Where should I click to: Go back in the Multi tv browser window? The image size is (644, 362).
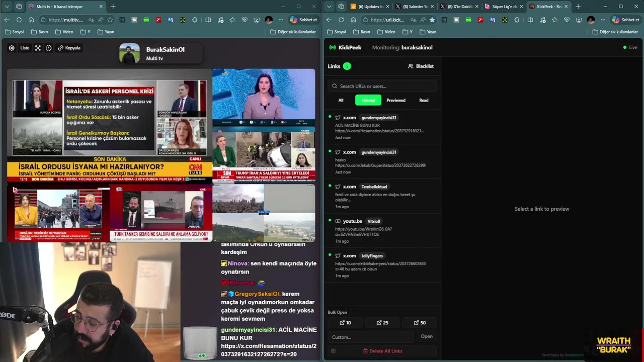point(7,20)
